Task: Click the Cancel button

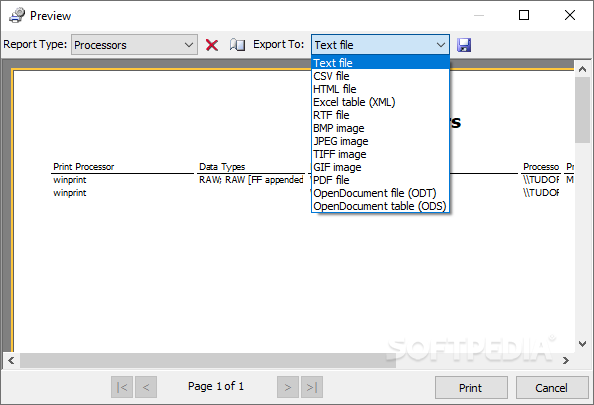Action: (x=552, y=388)
